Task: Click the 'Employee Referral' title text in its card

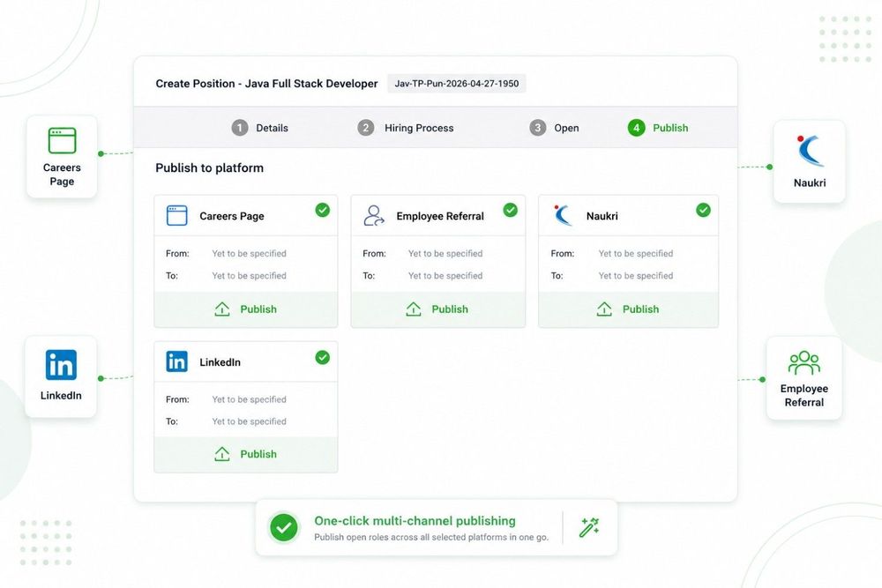Action: click(x=440, y=216)
